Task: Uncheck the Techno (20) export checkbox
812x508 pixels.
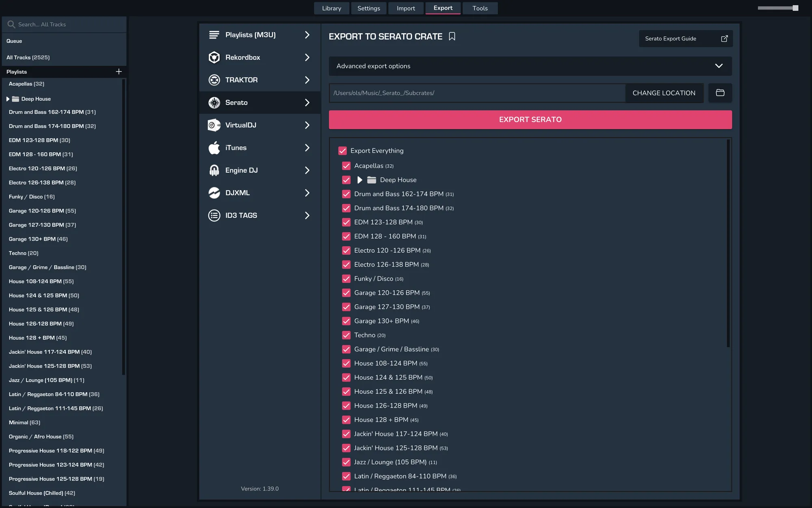Action: point(346,335)
